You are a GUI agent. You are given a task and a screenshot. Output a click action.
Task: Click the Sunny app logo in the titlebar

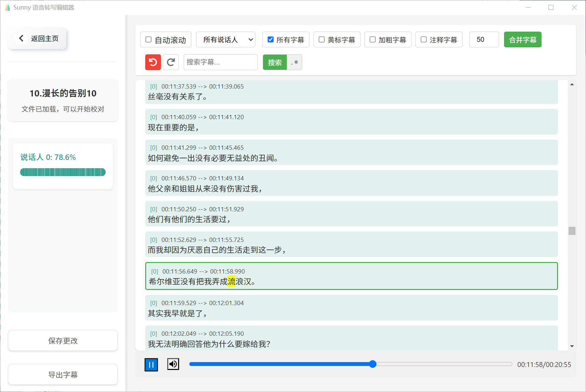click(x=7, y=7)
